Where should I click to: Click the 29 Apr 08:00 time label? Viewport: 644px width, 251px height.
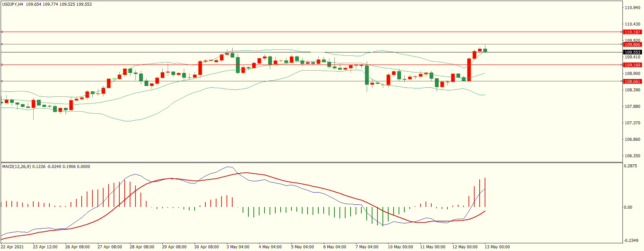click(x=174, y=247)
